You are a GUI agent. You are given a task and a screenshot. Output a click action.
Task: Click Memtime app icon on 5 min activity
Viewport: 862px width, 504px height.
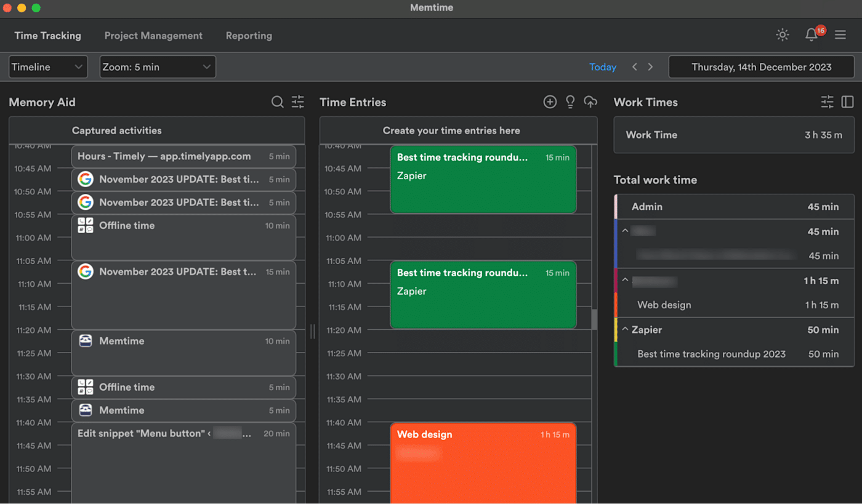point(86,410)
